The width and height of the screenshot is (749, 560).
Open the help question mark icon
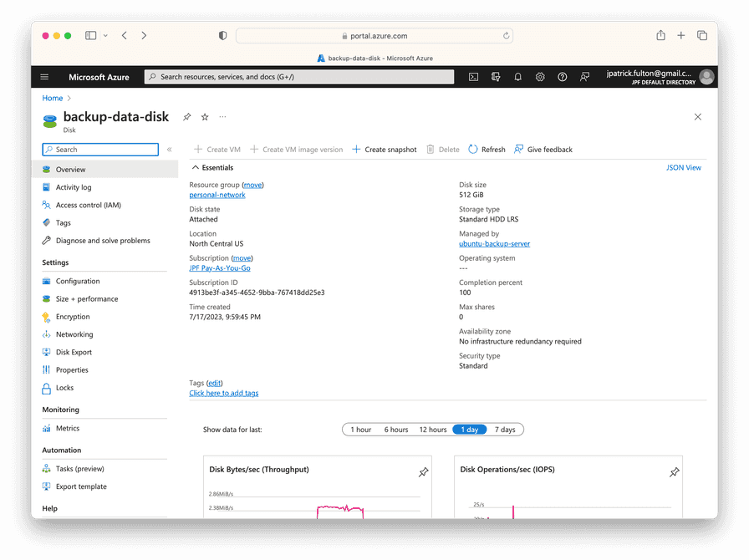[563, 77]
